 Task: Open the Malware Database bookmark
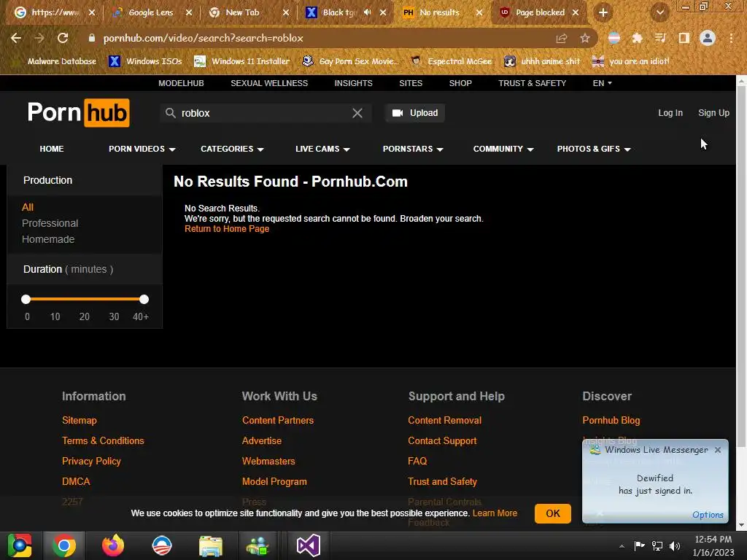(55, 61)
